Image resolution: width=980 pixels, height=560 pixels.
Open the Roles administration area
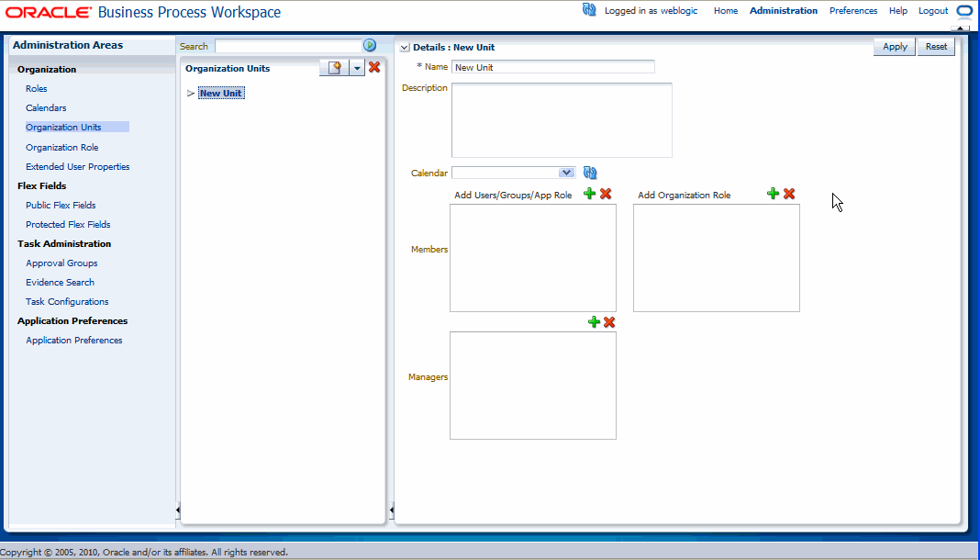coord(37,89)
